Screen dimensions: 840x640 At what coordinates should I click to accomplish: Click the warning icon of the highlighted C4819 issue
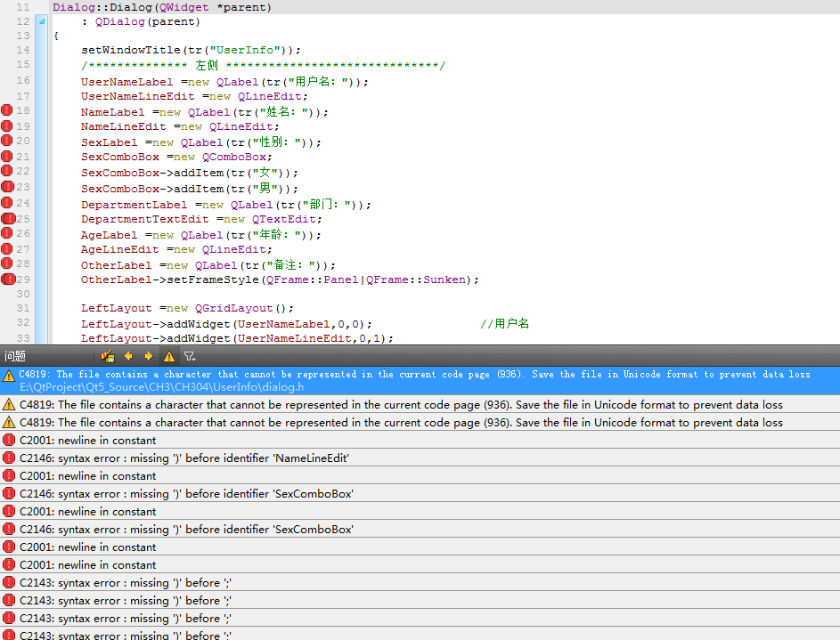(x=9, y=375)
